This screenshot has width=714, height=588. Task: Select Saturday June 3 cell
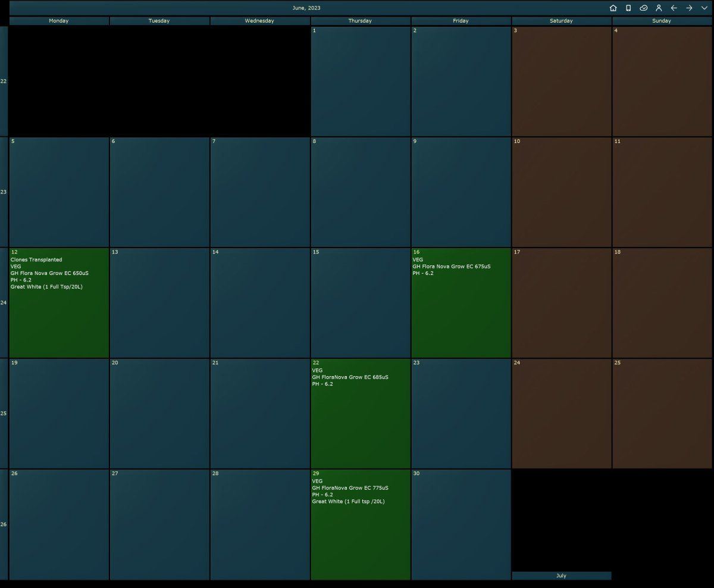pos(561,82)
